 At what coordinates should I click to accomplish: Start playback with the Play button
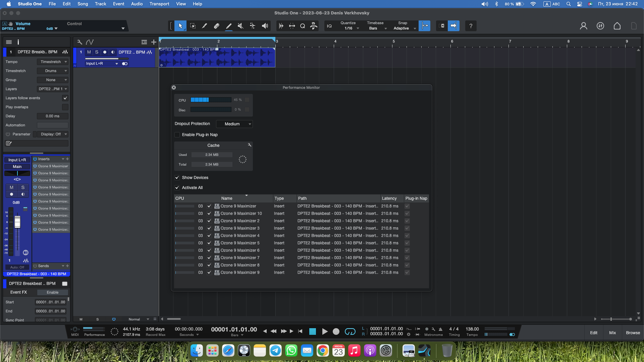tap(325, 331)
